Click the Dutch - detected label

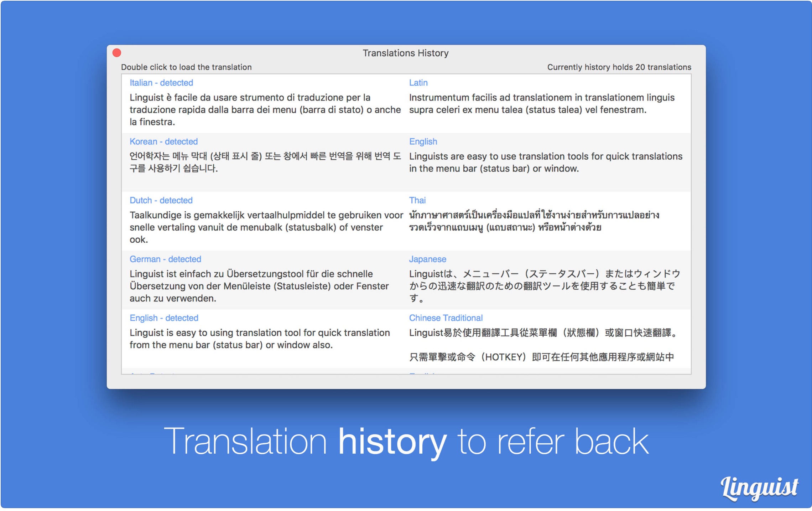pyautogui.click(x=161, y=200)
